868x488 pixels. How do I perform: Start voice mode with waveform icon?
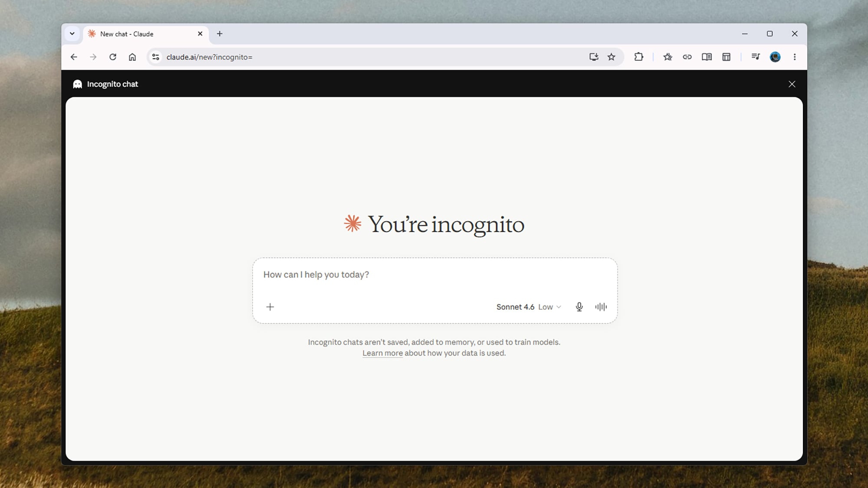coord(601,307)
